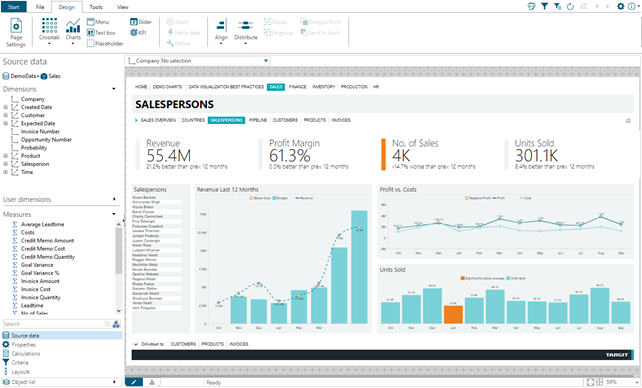Insert a Slider object
This screenshot has width=642, height=388.
point(140,22)
